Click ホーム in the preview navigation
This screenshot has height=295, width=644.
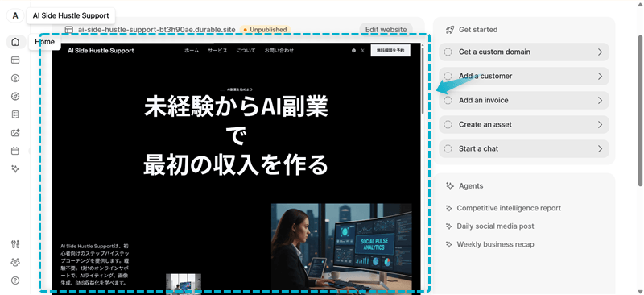[x=192, y=51]
